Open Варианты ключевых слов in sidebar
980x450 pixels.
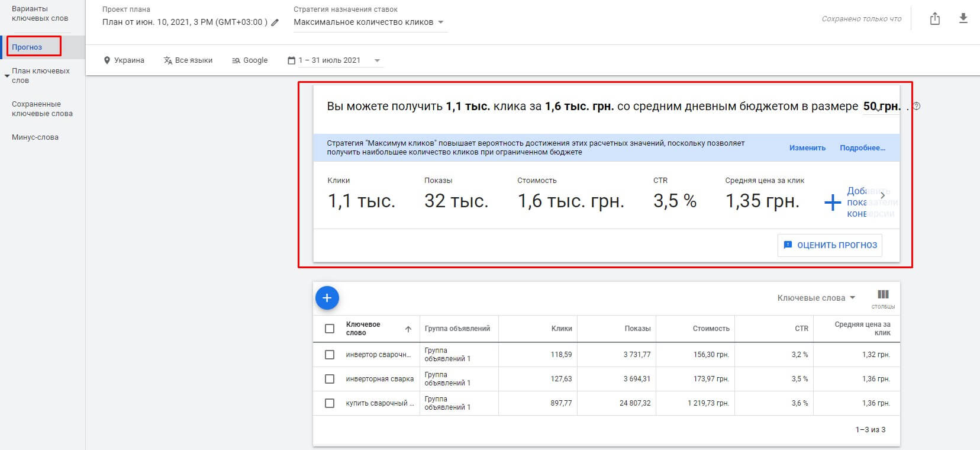[x=40, y=14]
